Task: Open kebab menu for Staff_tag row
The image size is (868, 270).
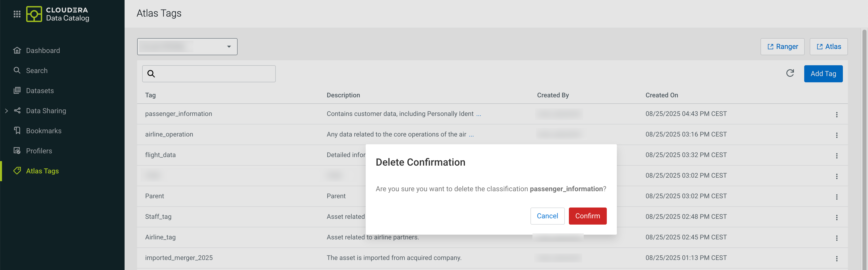Action: [836, 217]
